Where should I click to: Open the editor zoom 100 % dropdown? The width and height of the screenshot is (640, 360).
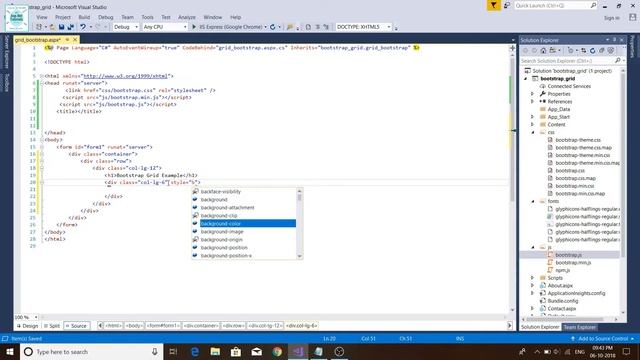[x=36, y=317]
